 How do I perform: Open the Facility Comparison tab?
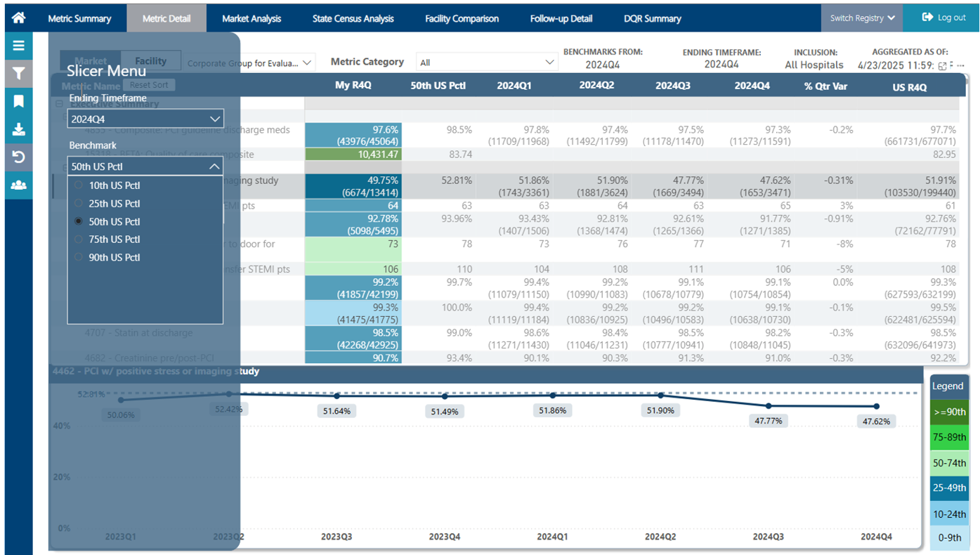click(462, 18)
